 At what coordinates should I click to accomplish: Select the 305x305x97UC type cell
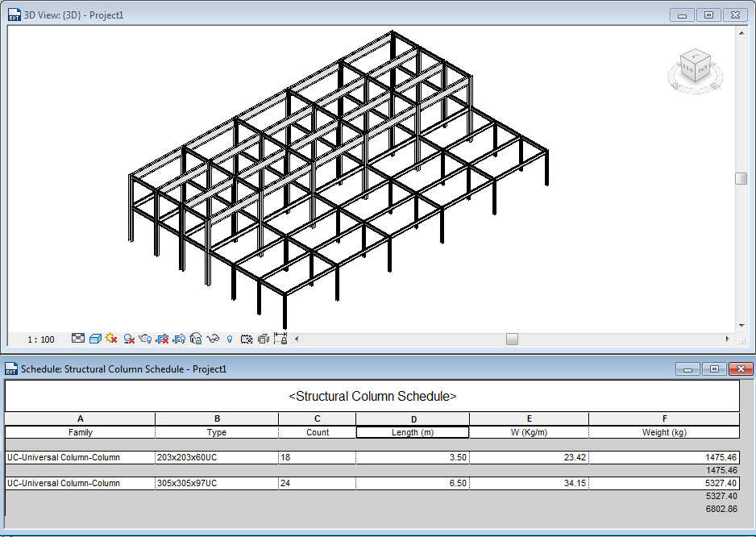click(217, 483)
